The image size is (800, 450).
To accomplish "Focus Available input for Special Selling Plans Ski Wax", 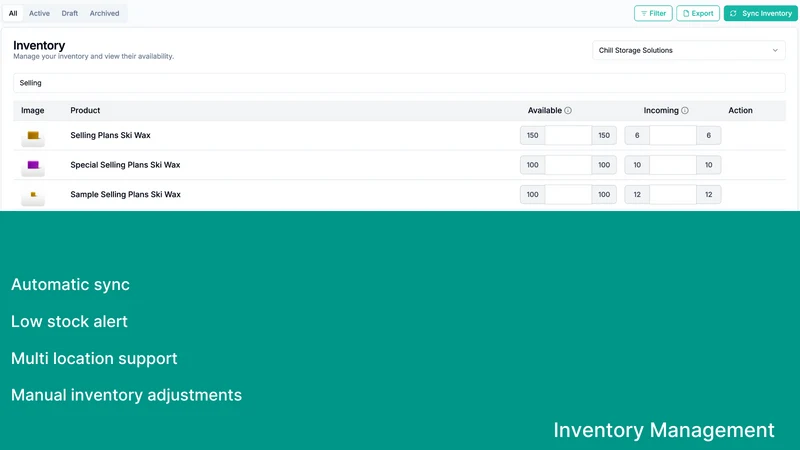I will pos(568,165).
